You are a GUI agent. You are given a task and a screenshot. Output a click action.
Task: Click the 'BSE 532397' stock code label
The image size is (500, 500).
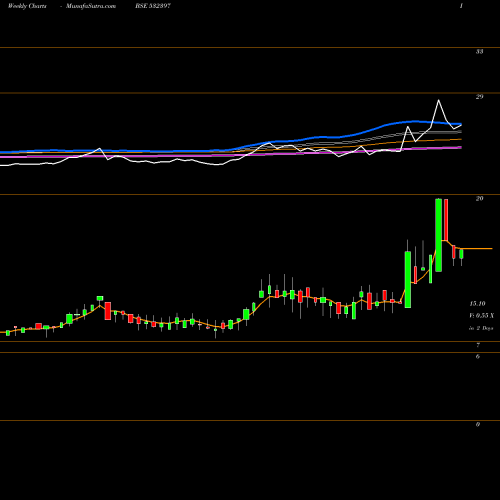[x=153, y=6]
